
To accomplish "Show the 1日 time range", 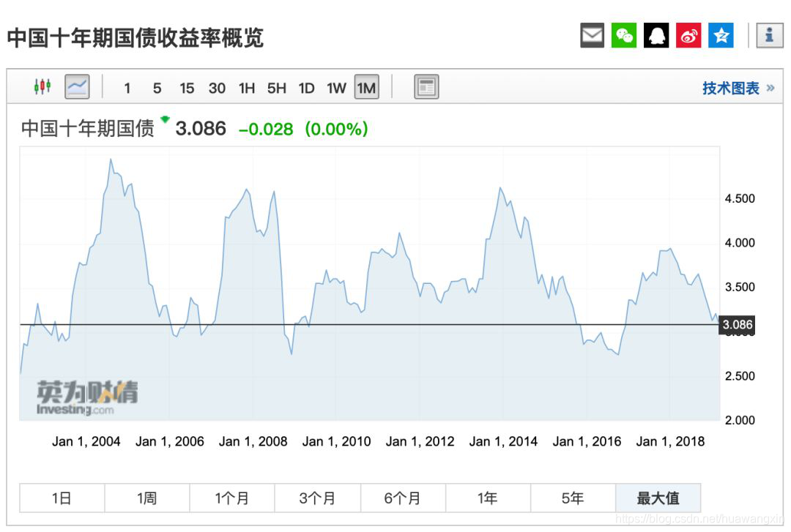I will click(62, 498).
